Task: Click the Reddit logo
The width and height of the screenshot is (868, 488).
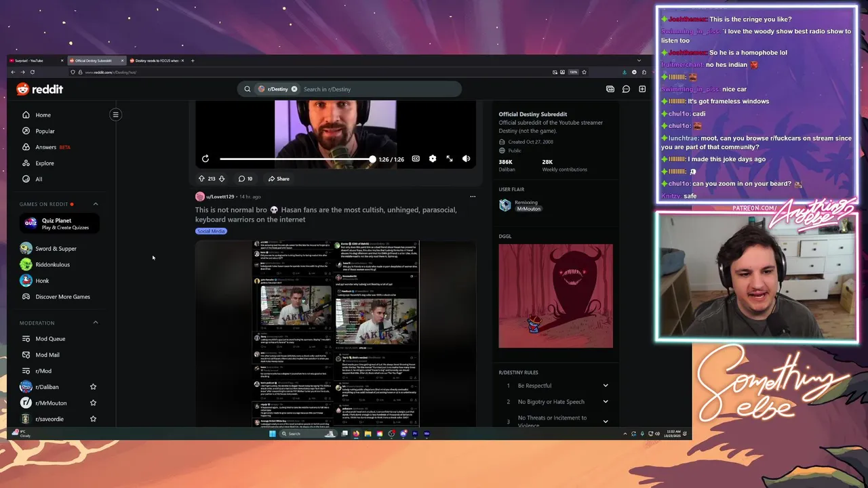Action: (x=39, y=89)
